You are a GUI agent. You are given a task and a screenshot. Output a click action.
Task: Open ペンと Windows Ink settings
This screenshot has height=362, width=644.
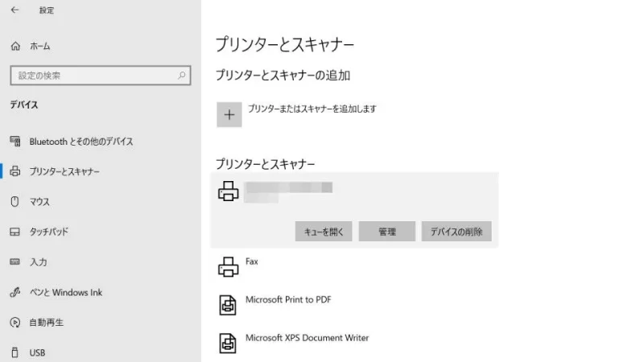point(65,293)
